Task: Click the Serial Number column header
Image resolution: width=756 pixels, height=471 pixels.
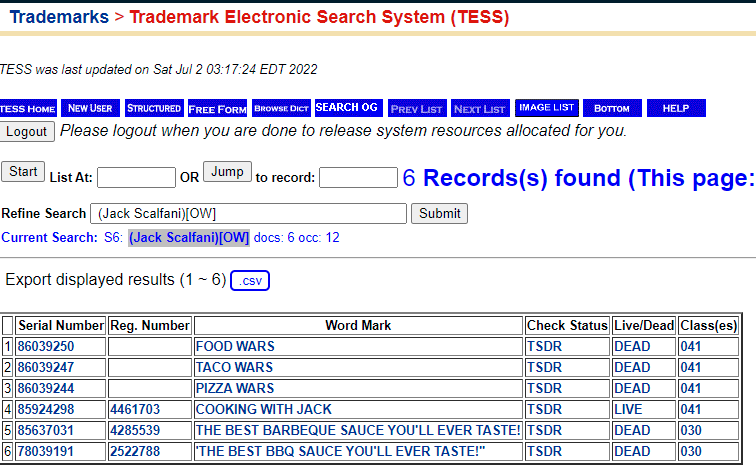Action: click(x=61, y=325)
